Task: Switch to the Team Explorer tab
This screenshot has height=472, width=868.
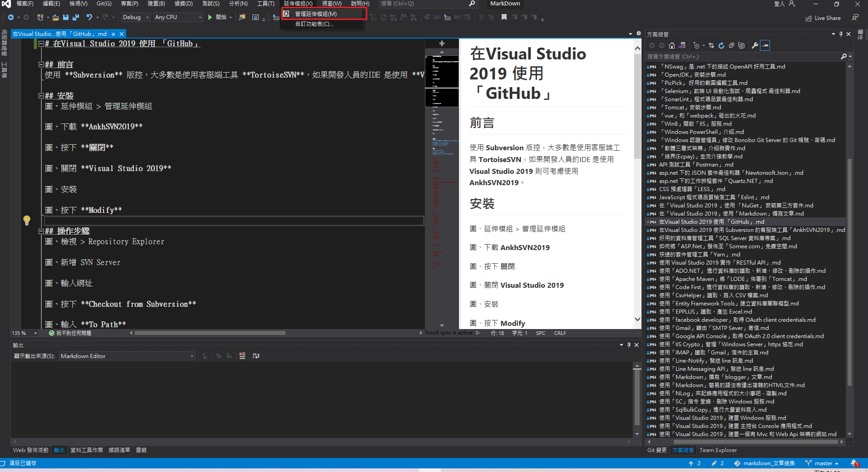Action: pyautogui.click(x=718, y=450)
